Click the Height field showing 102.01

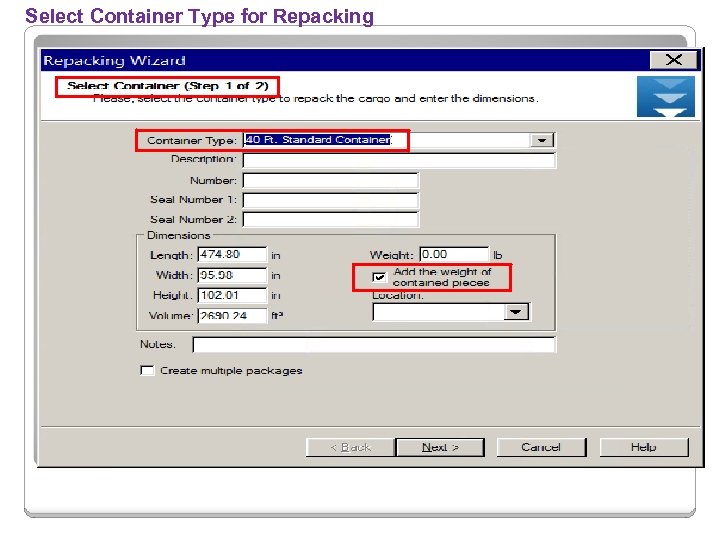[232, 295]
